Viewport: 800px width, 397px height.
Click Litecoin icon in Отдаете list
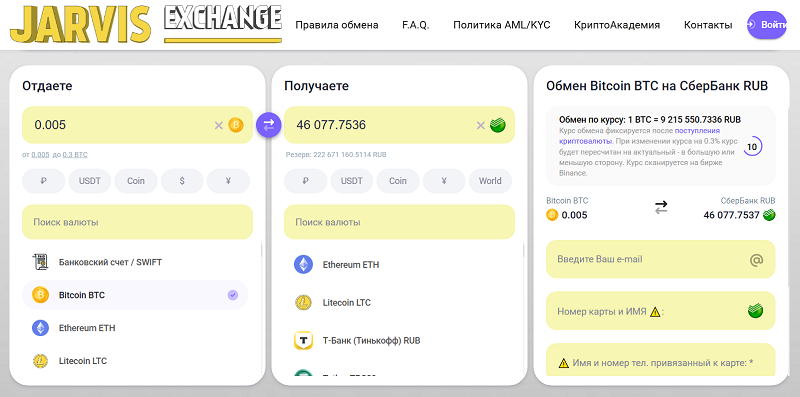pyautogui.click(x=40, y=361)
